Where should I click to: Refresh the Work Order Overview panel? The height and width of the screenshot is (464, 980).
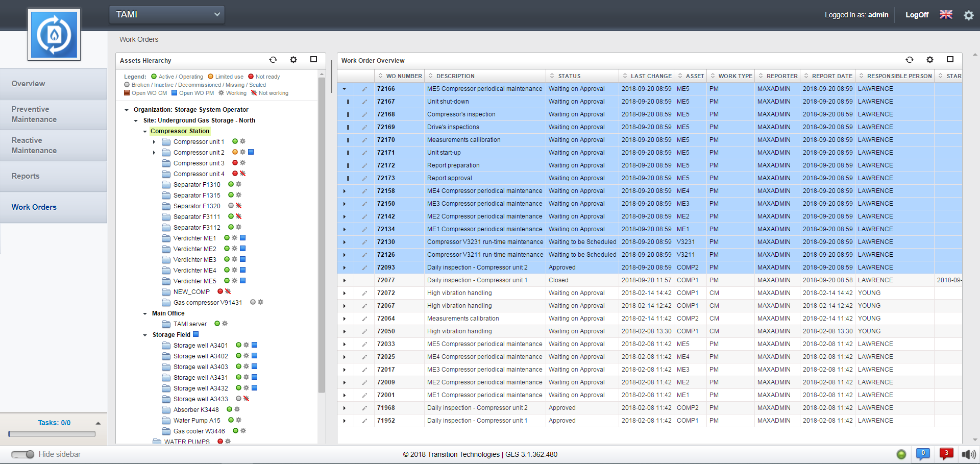coord(910,60)
